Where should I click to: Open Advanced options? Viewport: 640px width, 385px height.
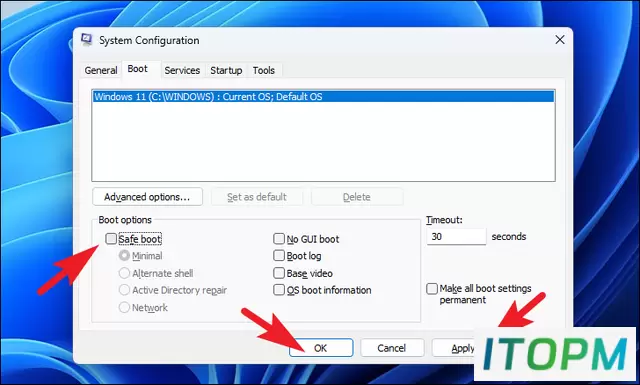(x=147, y=197)
